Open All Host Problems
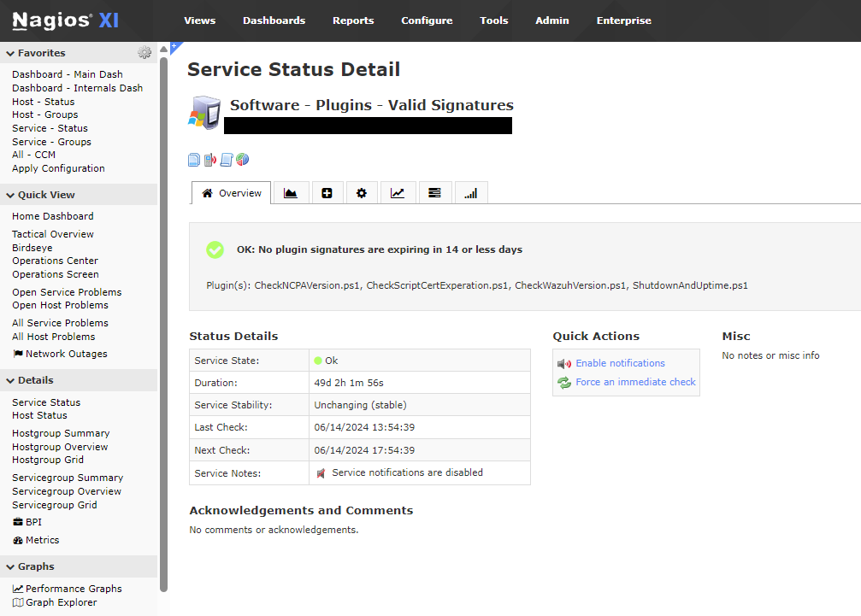Viewport: 861px width, 616px height. [54, 337]
